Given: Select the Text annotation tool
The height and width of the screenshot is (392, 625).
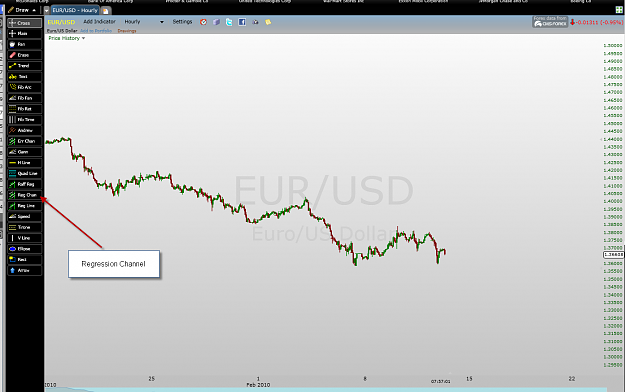Looking at the screenshot, I should pos(24,77).
